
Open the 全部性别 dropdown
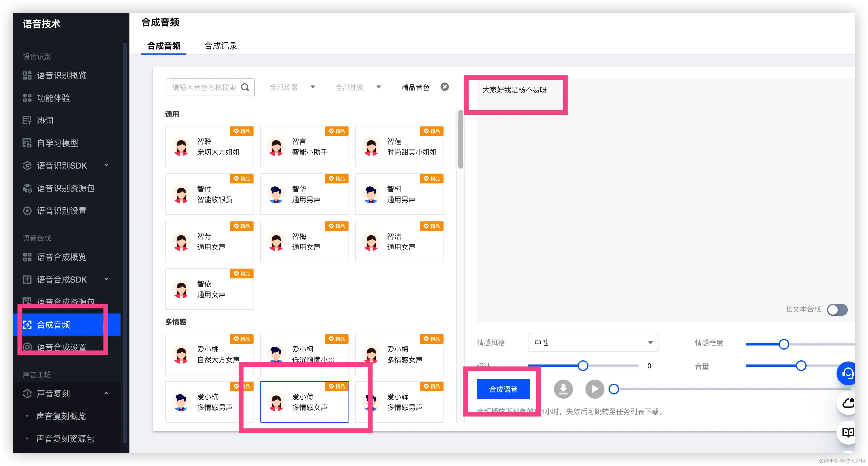tap(358, 87)
